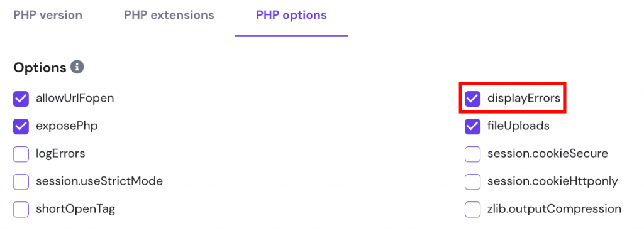Click the allowUrlFopen label
Viewport: 644px width, 231px height.
75,99
